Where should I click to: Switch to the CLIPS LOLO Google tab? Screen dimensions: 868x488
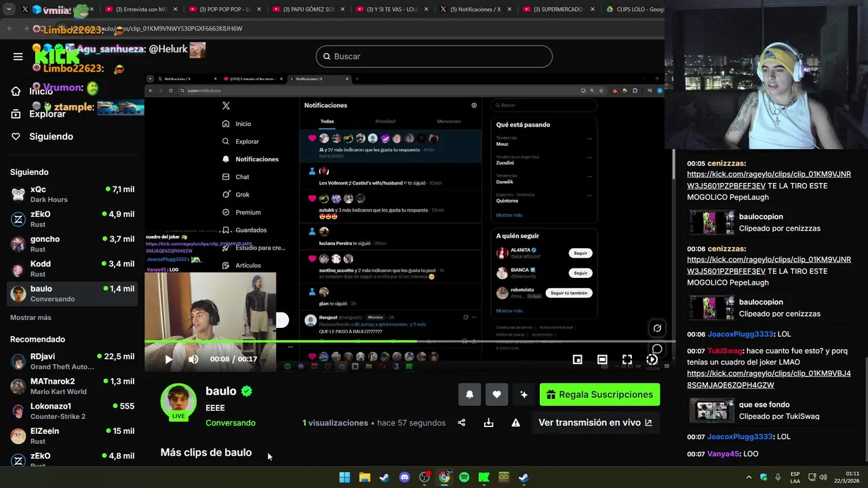(x=635, y=9)
